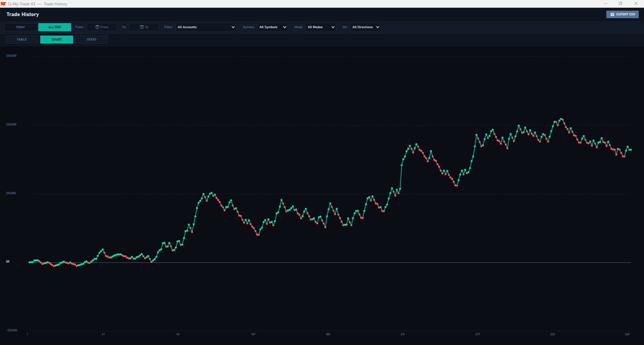Click the Trade History heading
This screenshot has height=345, width=644.
(x=23, y=14)
